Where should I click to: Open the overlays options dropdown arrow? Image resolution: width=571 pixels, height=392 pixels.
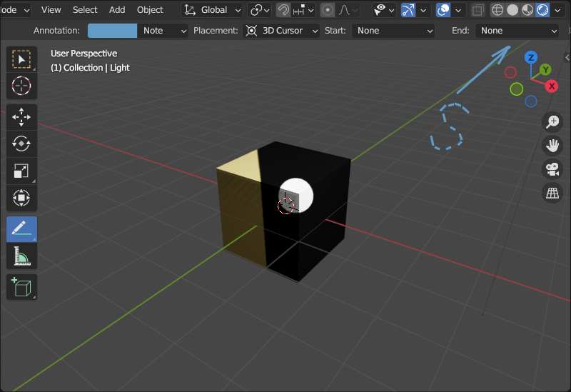tap(458, 10)
